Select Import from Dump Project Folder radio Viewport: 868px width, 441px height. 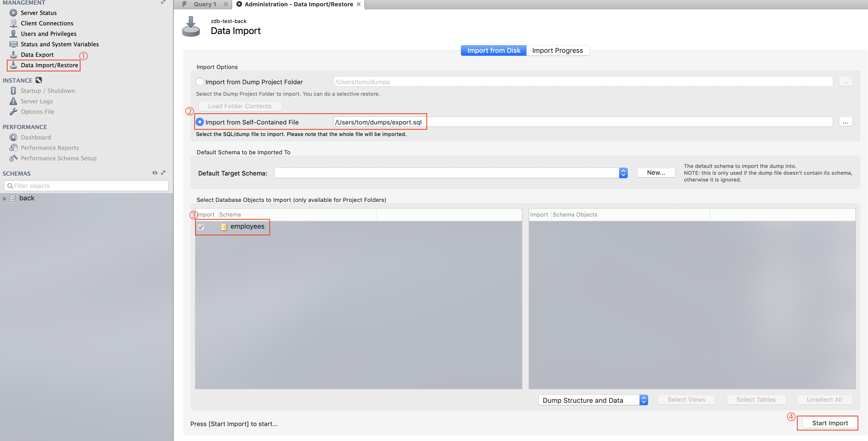pyautogui.click(x=199, y=82)
